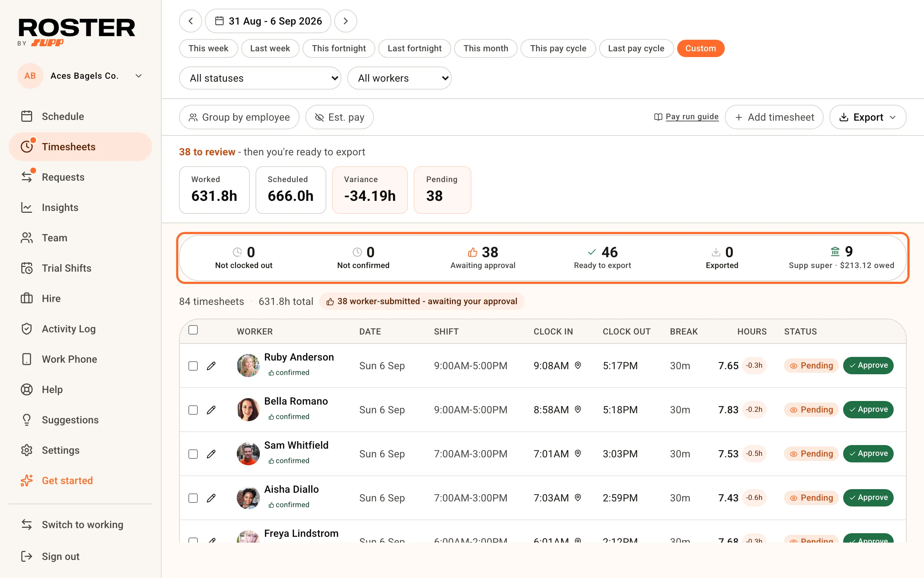Screen dimensions: 924x578
Task: Go to previous date range arrow
Action: pyautogui.click(x=191, y=21)
